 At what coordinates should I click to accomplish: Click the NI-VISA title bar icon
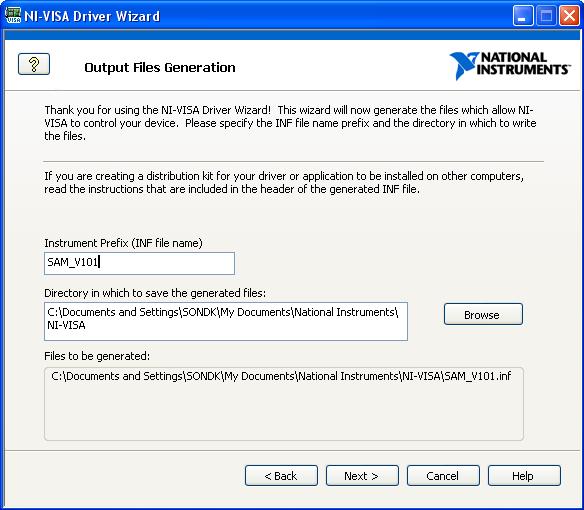[x=13, y=15]
